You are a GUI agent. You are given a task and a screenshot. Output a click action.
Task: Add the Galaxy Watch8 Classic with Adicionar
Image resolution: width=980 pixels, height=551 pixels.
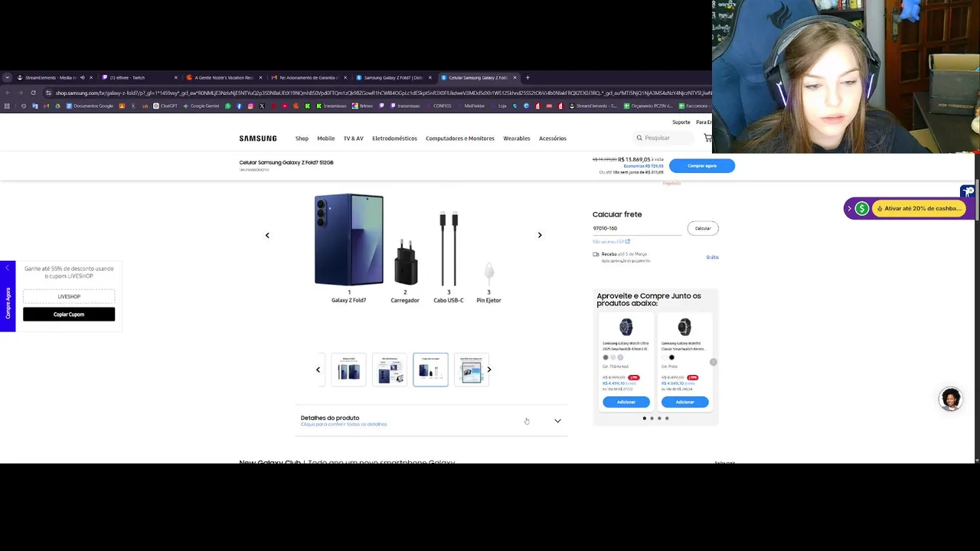pos(684,402)
